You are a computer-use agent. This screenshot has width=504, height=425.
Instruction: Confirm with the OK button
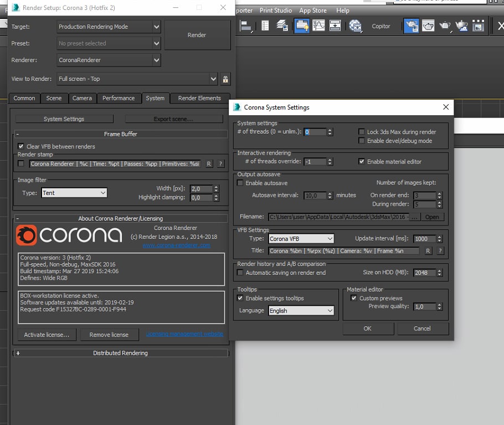(368, 329)
